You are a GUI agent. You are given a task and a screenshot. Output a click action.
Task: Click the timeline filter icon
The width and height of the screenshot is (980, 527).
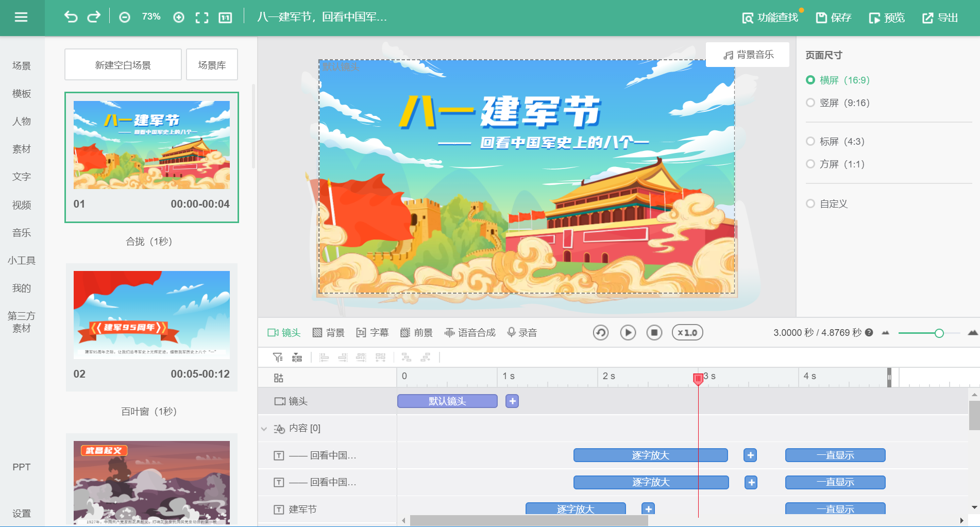click(x=278, y=357)
